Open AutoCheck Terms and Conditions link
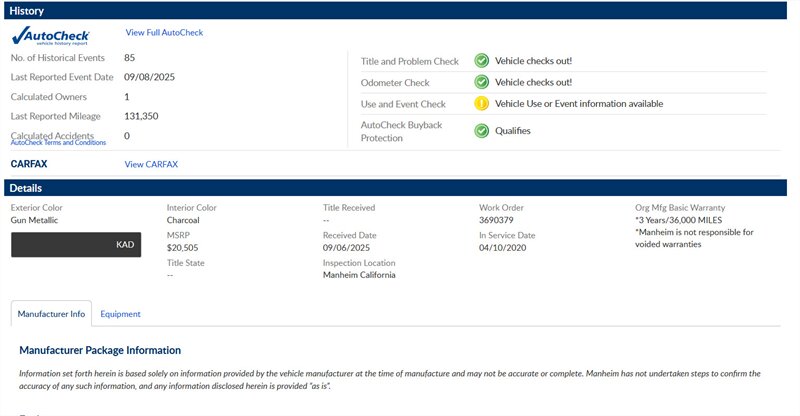Image resolution: width=800 pixels, height=416 pixels. point(58,143)
